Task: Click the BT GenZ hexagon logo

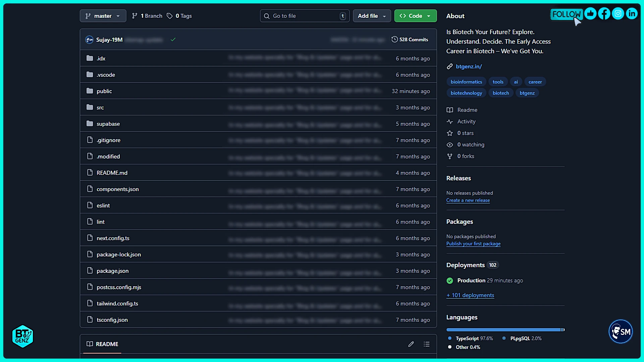Action: point(22,336)
